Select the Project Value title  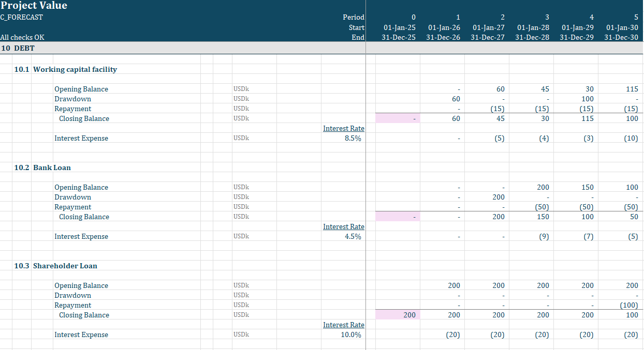point(34,6)
